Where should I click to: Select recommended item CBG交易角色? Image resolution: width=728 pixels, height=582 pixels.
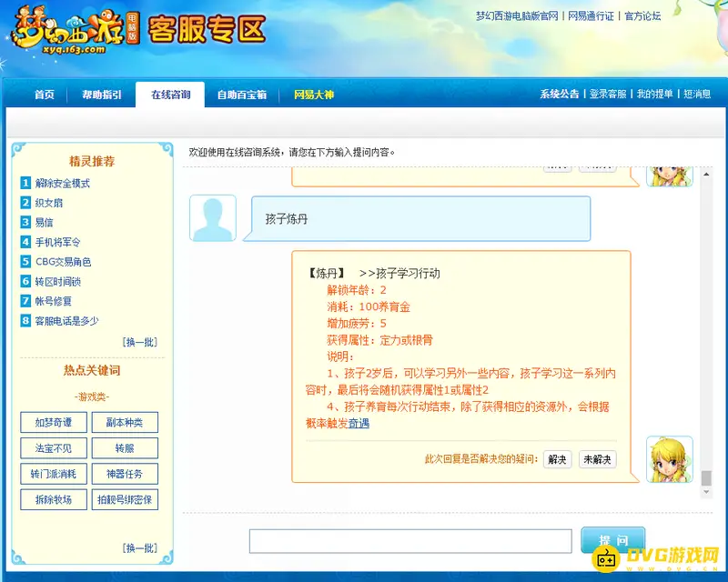pos(63,262)
